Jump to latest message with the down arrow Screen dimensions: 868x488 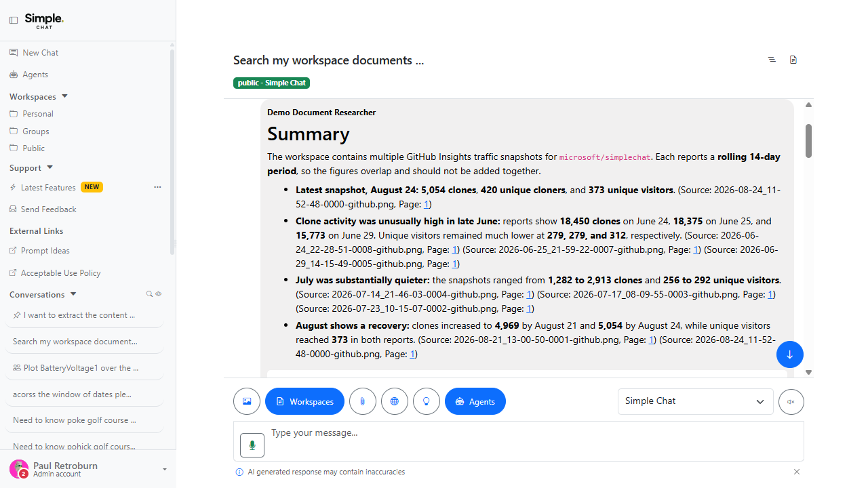click(x=790, y=354)
